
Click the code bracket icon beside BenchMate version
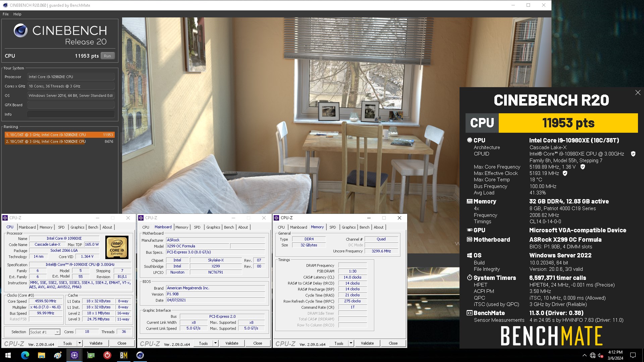click(x=470, y=313)
